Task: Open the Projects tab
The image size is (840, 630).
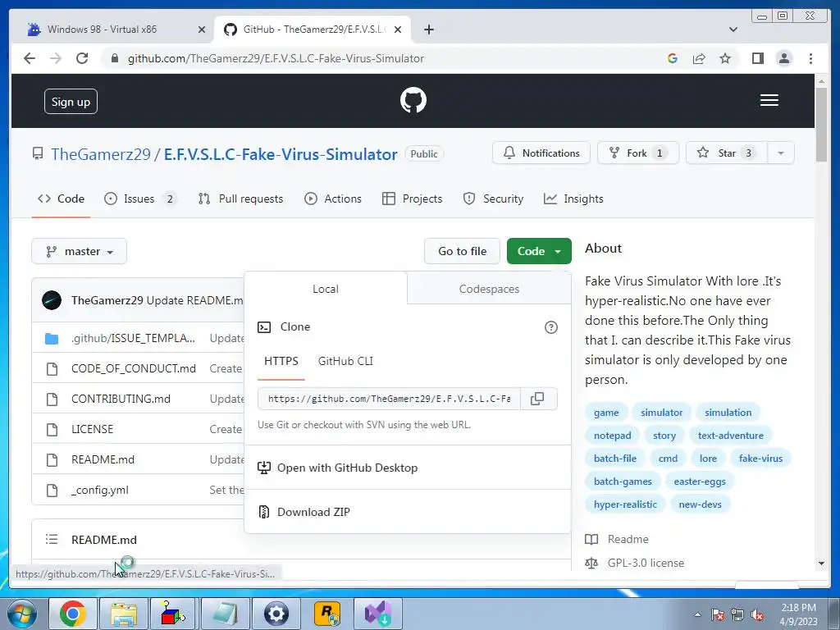Action: tap(412, 199)
